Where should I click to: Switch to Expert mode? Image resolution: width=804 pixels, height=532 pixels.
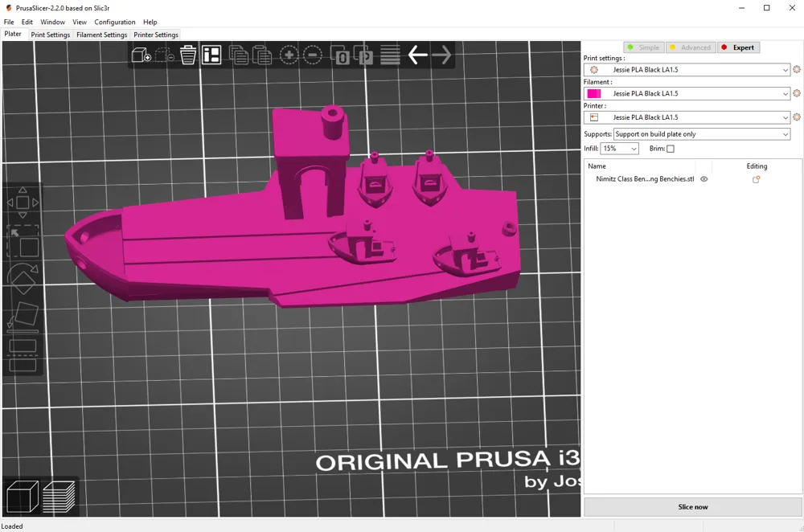coord(738,47)
